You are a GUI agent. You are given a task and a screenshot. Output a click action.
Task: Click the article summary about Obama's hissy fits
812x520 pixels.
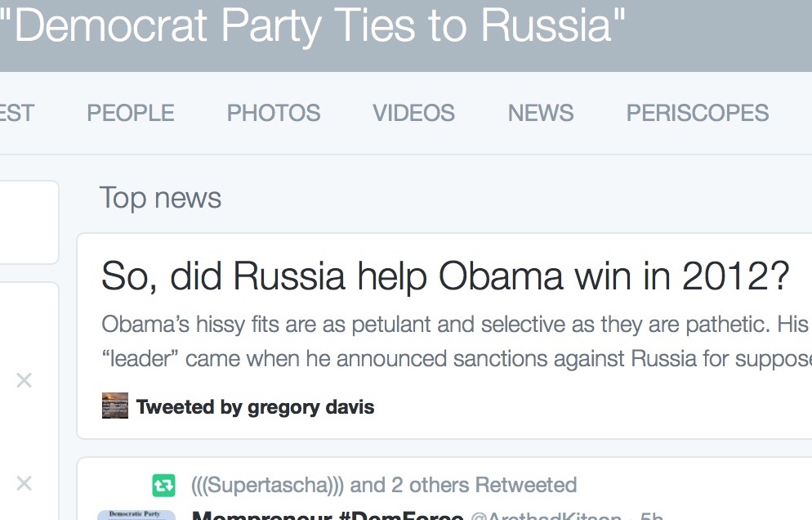point(454,341)
